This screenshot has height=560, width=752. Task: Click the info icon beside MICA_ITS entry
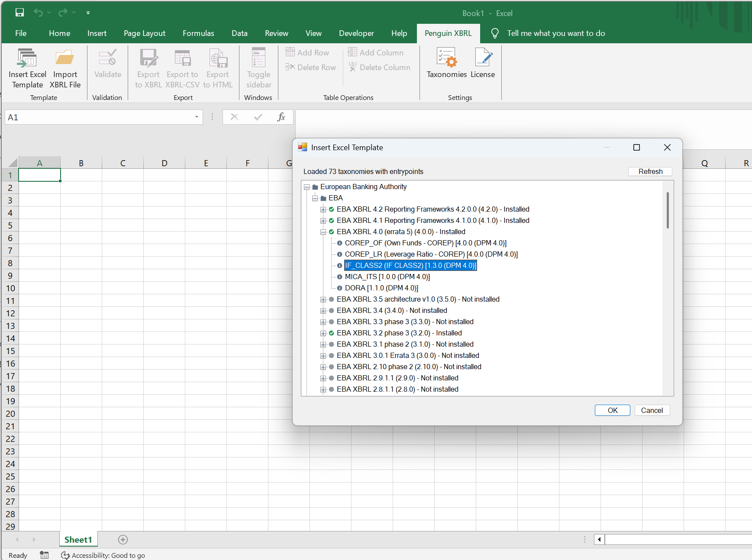click(x=339, y=277)
